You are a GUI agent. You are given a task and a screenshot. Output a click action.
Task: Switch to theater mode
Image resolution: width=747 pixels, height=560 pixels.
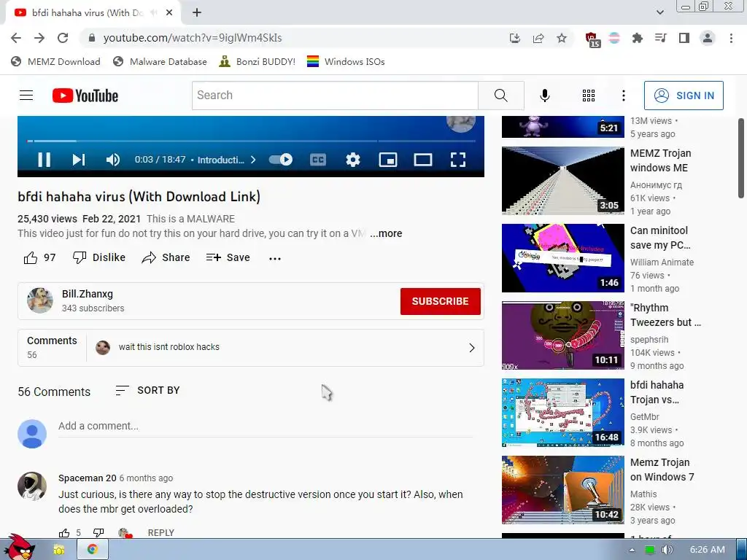pyautogui.click(x=422, y=160)
